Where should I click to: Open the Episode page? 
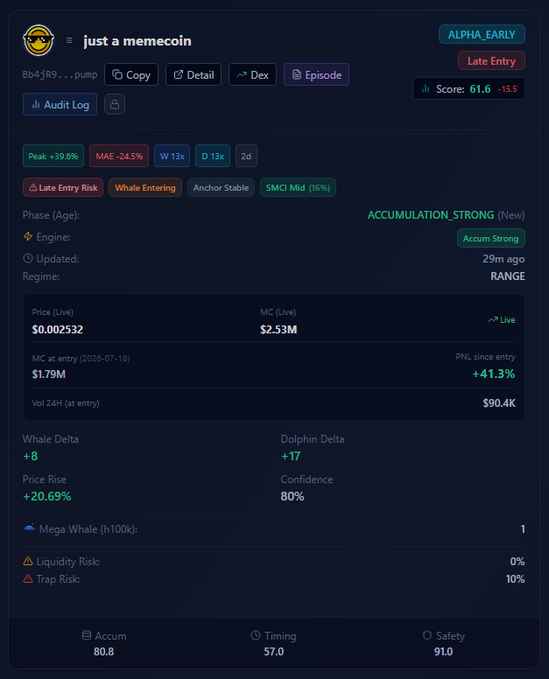point(316,75)
